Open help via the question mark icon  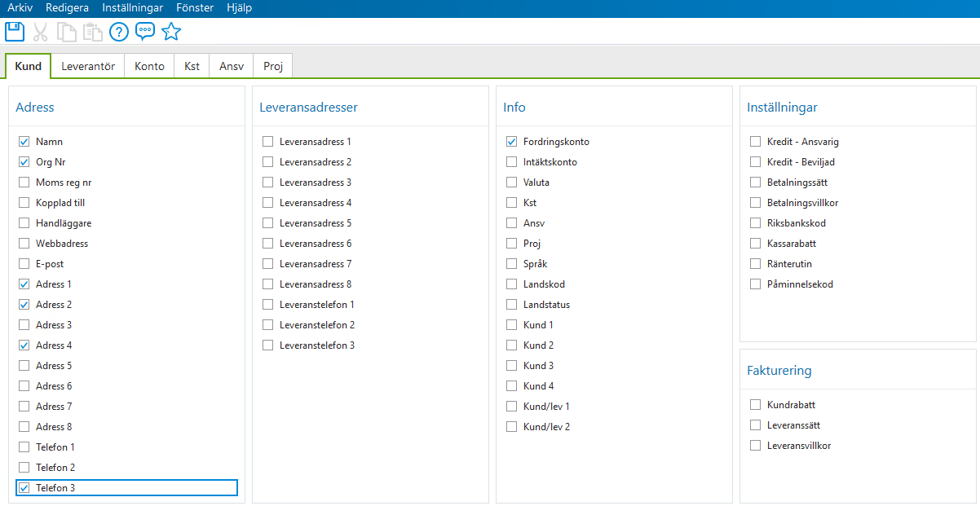tap(118, 31)
